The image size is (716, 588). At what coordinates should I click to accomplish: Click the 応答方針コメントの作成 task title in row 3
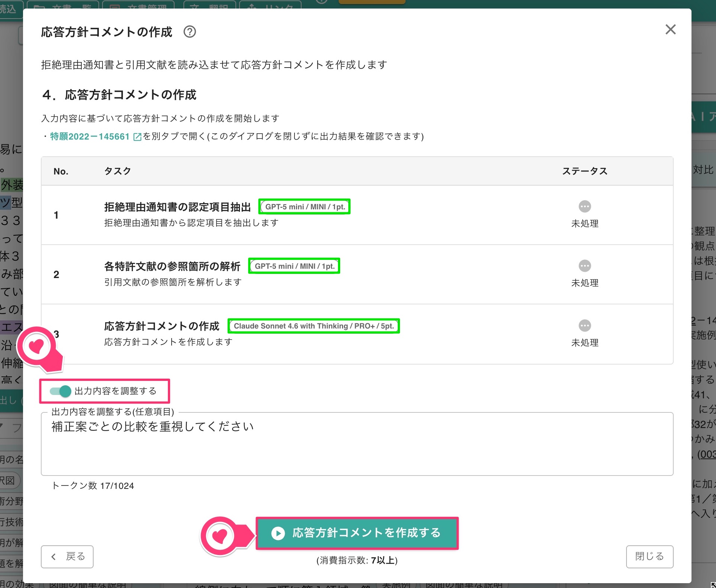(162, 326)
